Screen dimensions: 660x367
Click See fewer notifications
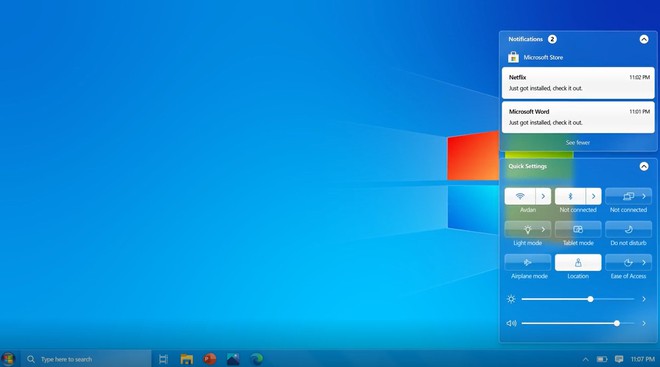[x=578, y=143]
